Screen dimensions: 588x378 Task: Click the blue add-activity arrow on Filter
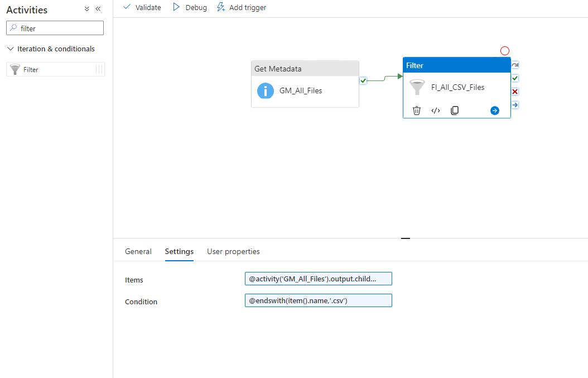coord(494,110)
